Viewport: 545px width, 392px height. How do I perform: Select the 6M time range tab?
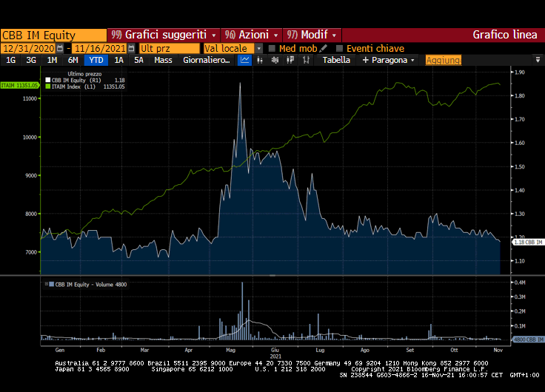[73, 61]
